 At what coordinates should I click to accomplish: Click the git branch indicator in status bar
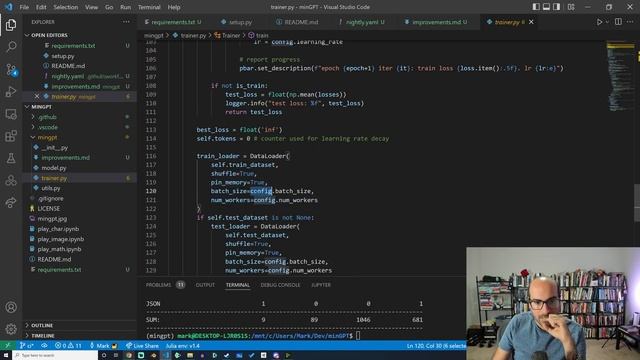pos(27,346)
